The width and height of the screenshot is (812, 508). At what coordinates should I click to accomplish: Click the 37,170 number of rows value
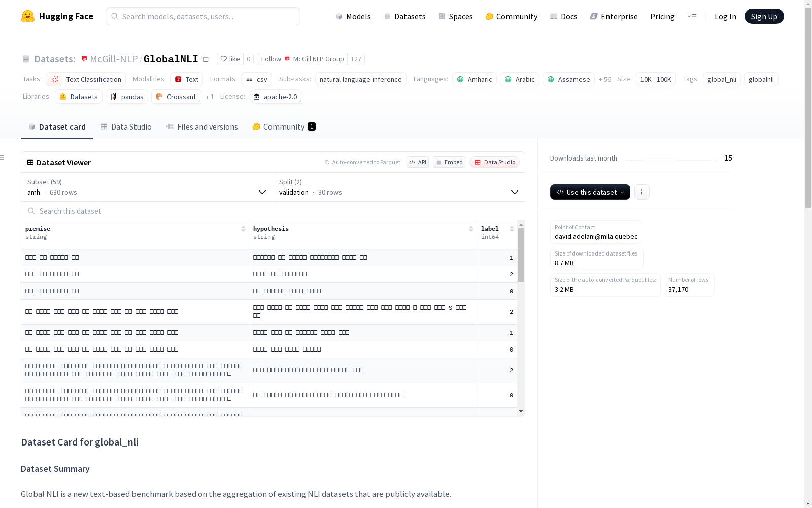[678, 289]
